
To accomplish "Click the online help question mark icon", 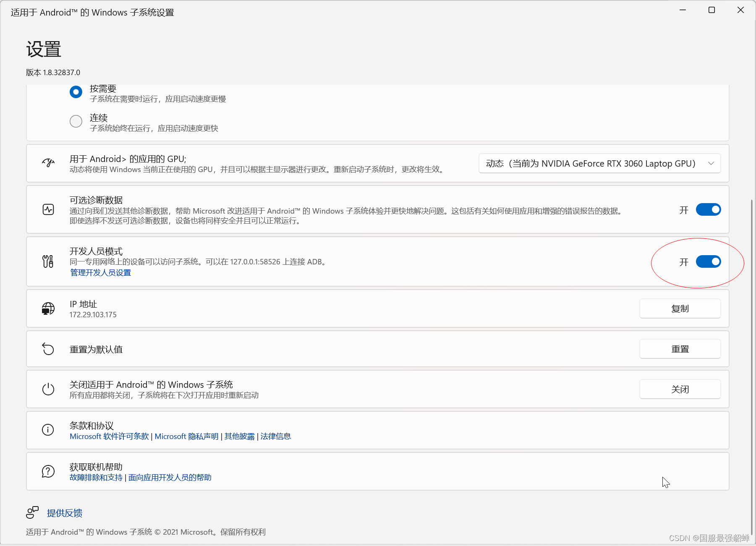I will [x=48, y=471].
